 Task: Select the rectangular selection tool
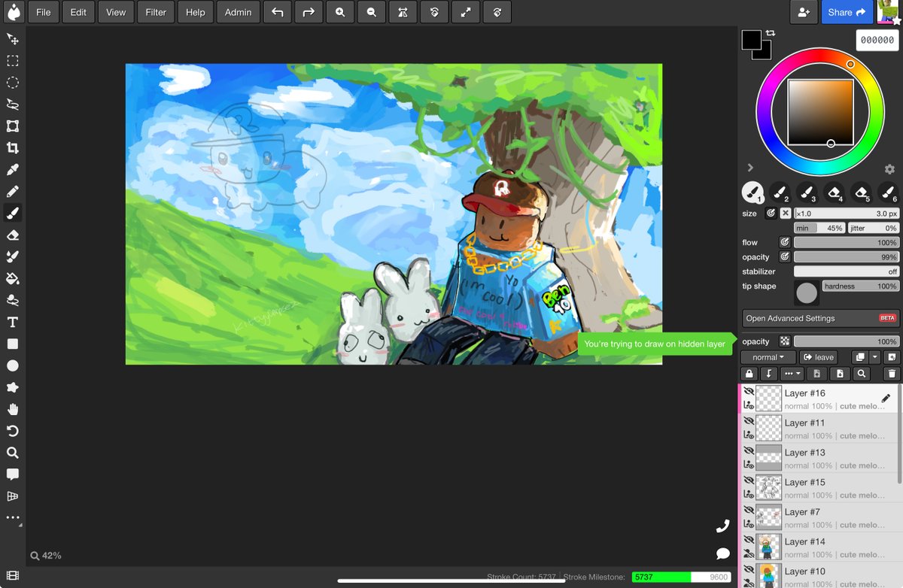[x=12, y=61]
